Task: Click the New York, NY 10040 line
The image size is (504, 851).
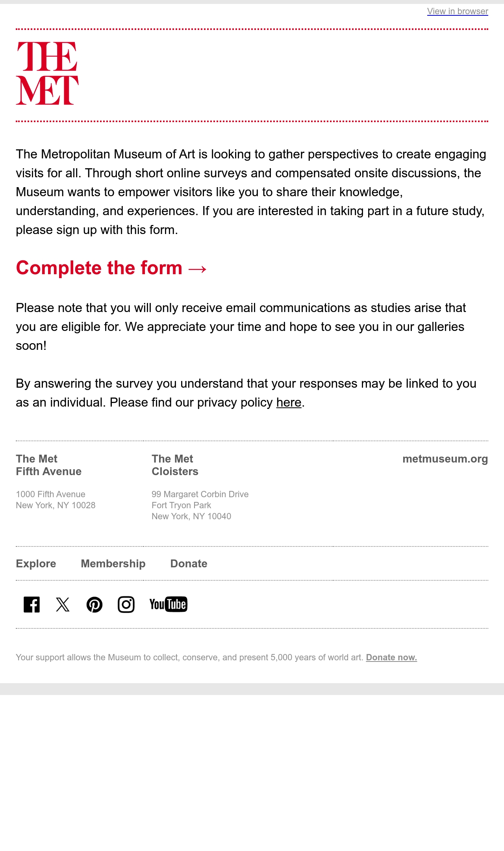Action: (x=191, y=516)
